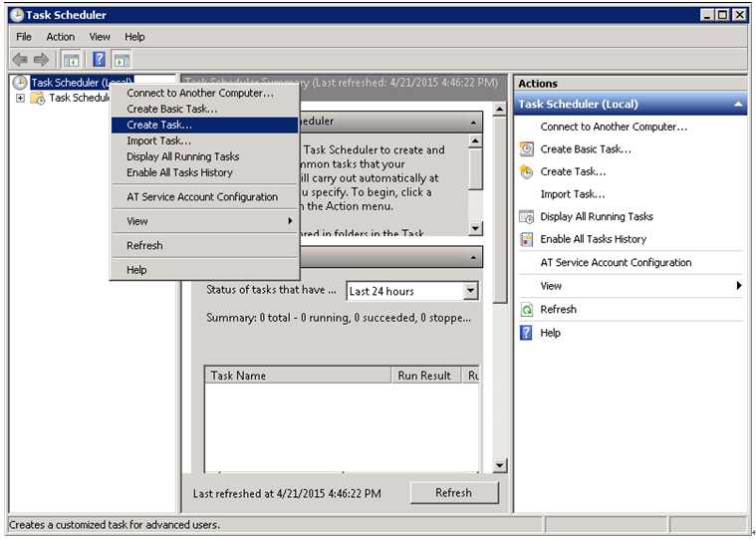
Task: Click Display All Running Tasks icon in Actions
Action: click(x=527, y=216)
